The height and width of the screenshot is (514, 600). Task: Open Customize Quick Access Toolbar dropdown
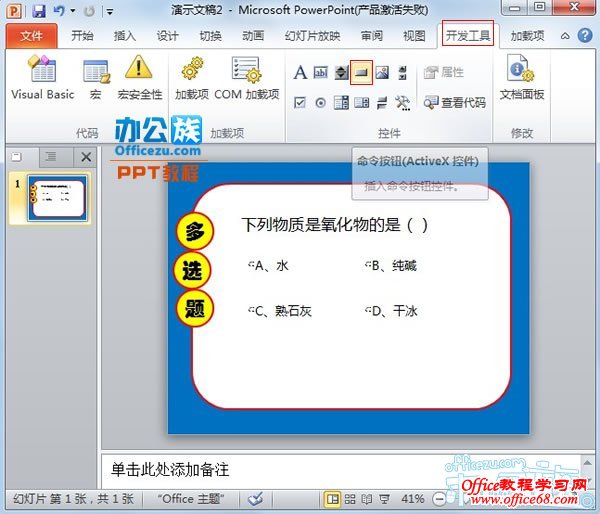[110, 11]
